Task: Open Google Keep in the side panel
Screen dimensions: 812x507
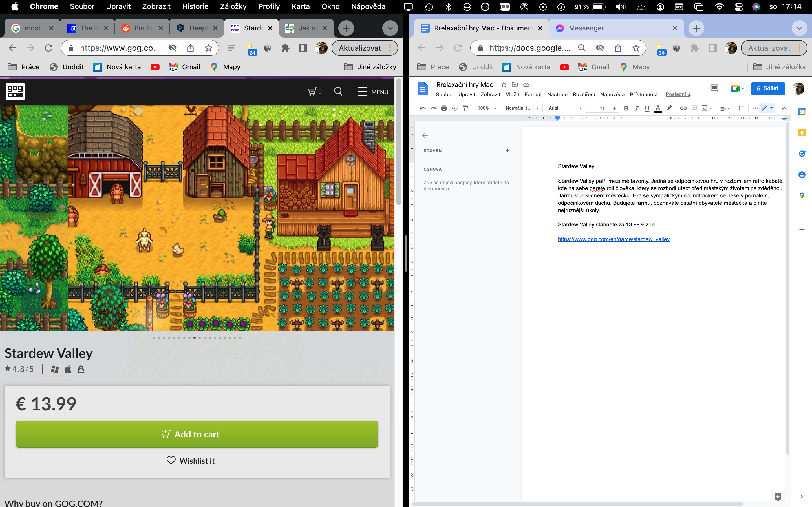Action: pos(802,132)
